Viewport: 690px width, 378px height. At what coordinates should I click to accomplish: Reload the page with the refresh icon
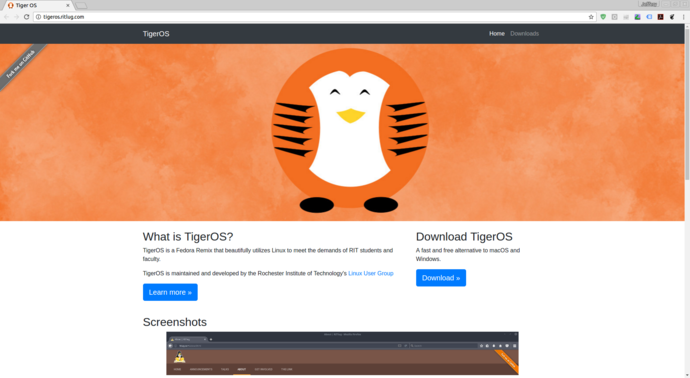pos(26,17)
